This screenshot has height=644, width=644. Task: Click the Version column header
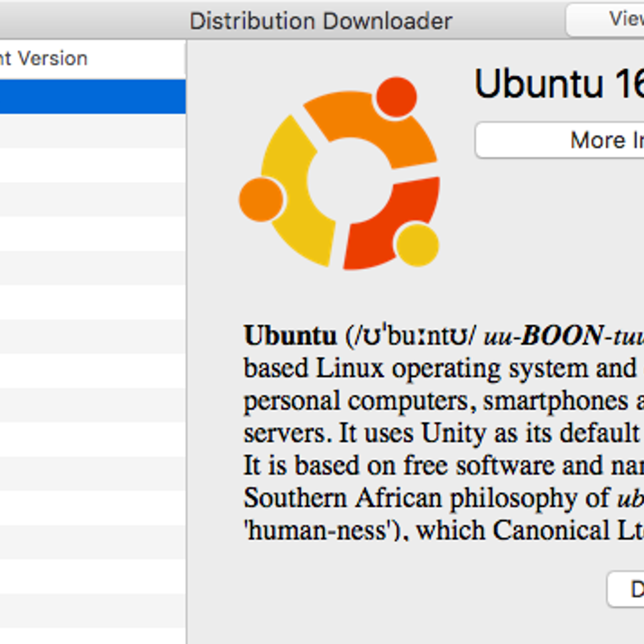coord(93,59)
